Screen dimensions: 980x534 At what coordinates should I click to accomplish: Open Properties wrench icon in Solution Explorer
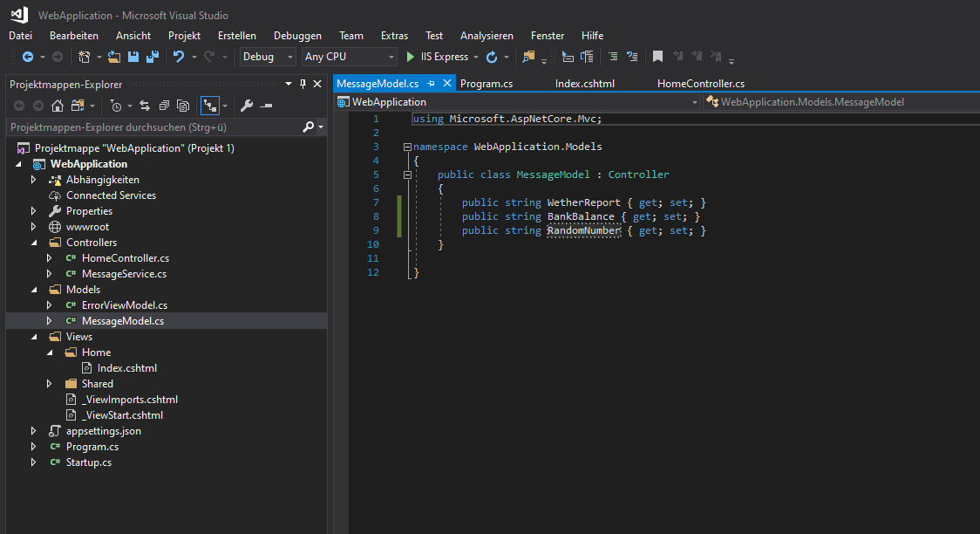coord(247,106)
